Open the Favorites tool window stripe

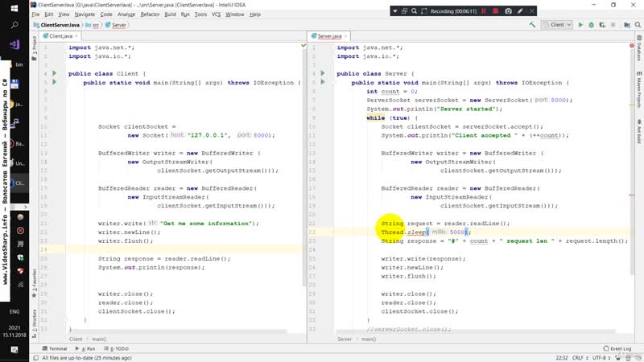[34, 283]
